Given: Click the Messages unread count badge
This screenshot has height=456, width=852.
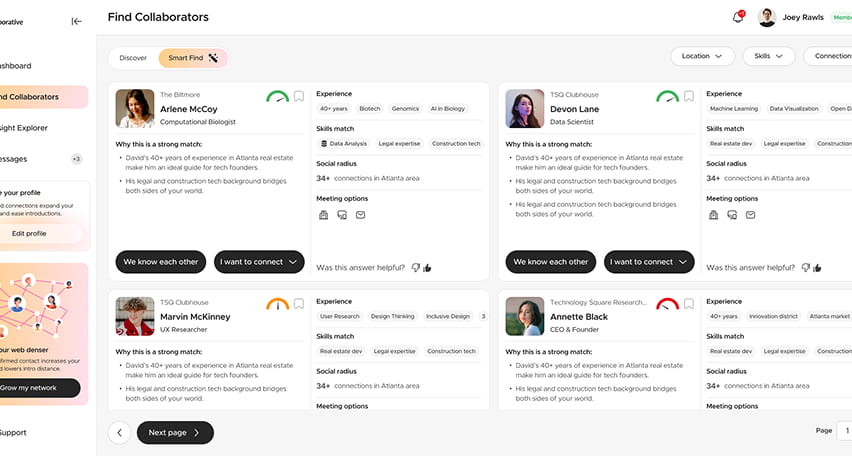Looking at the screenshot, I should click(x=77, y=159).
